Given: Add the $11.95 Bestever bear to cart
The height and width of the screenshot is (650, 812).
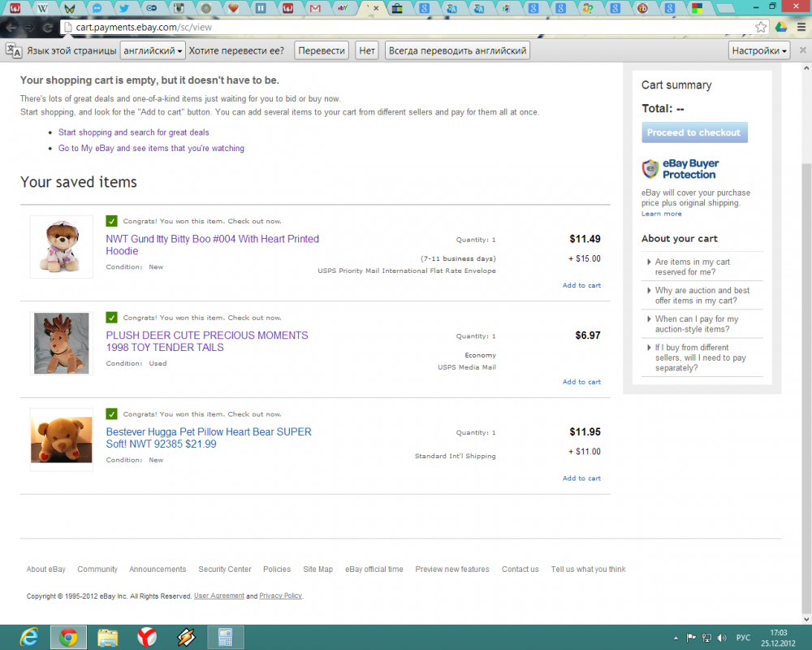Looking at the screenshot, I should (x=581, y=478).
